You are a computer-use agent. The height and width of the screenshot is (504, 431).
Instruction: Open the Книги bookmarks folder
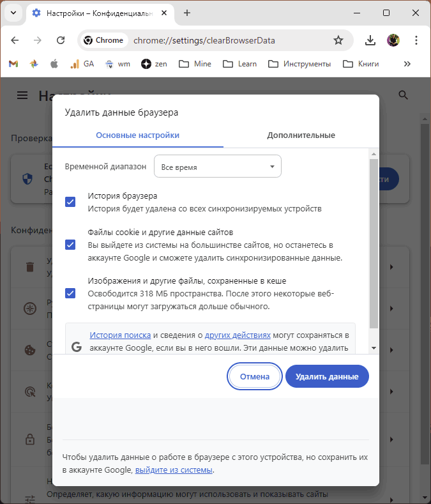(x=361, y=64)
